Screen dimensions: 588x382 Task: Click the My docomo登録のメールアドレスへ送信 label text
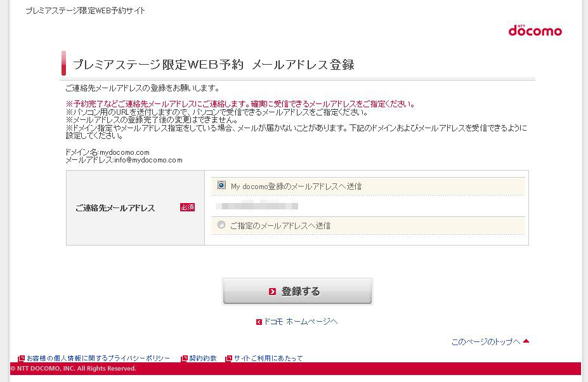[296, 187]
